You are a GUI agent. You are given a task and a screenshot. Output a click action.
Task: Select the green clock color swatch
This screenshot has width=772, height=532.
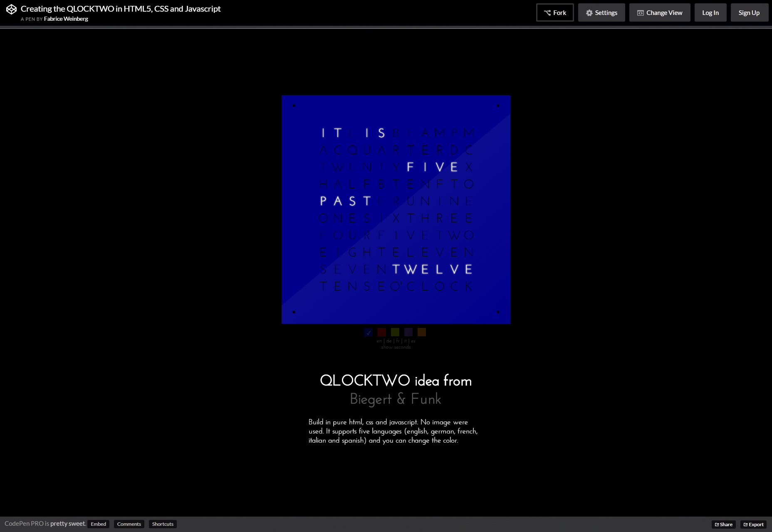pos(395,332)
